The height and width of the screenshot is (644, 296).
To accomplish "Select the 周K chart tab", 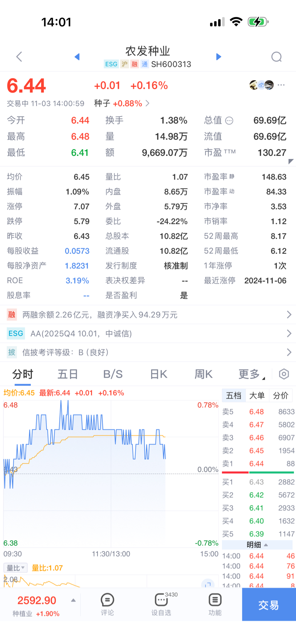I will (203, 374).
